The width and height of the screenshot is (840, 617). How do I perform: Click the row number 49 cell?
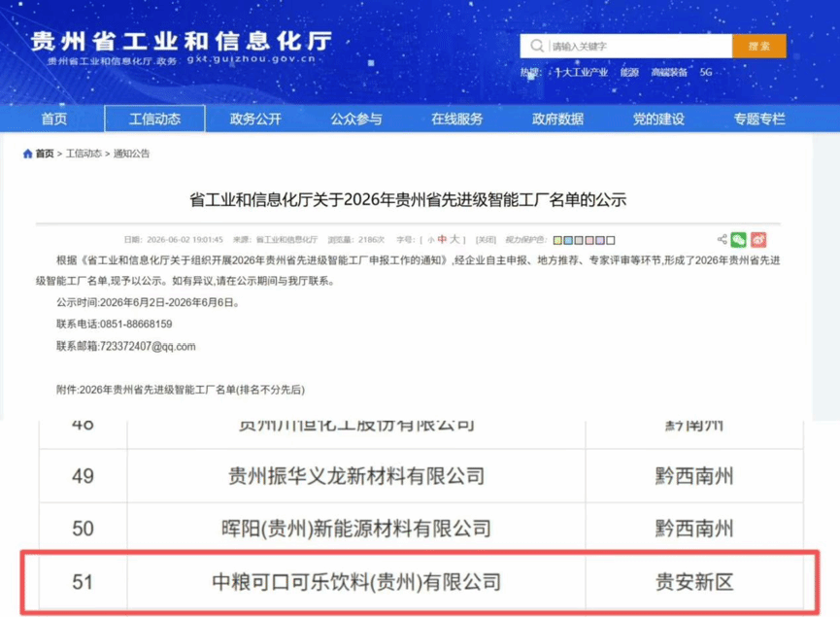(84, 476)
